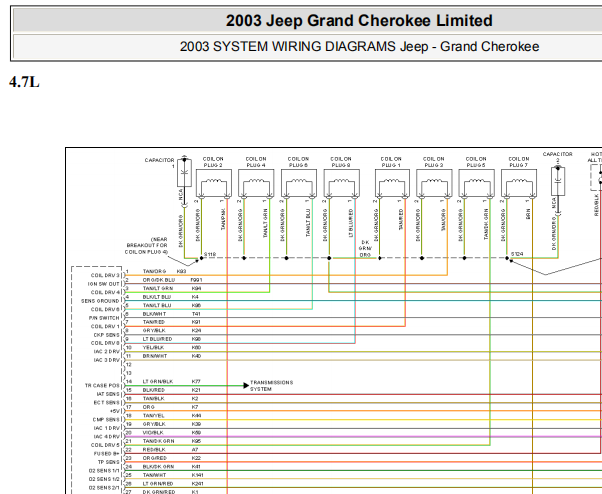The width and height of the screenshot is (602, 494).
Task: Click the "NEAR BREAKOUT FOR COIL ON PLUG 4" note
Action: coord(147,246)
